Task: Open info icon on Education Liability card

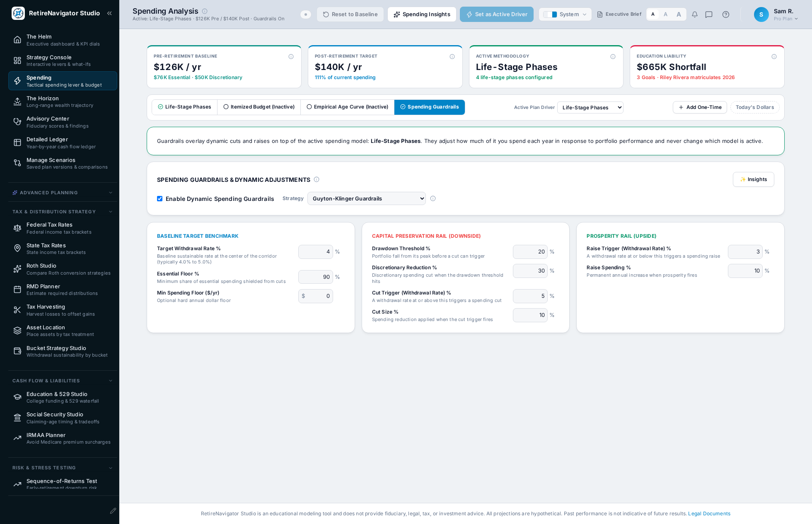Action: click(774, 57)
